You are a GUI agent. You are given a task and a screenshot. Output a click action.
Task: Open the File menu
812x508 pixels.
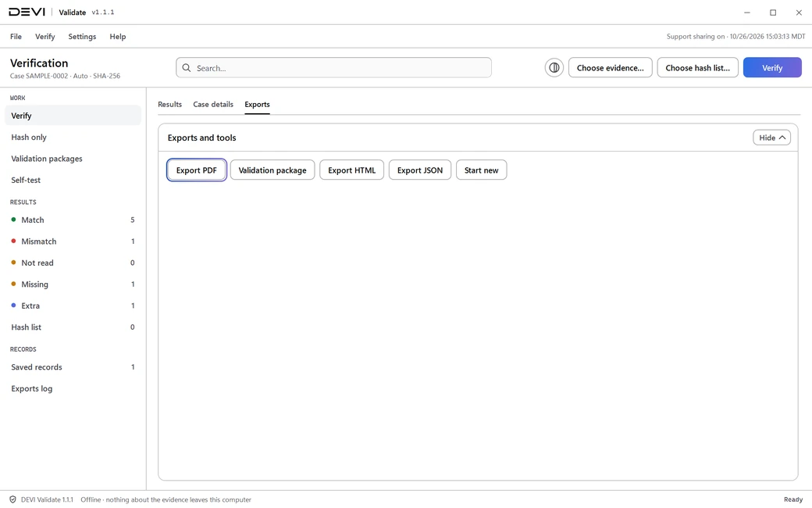click(16, 36)
